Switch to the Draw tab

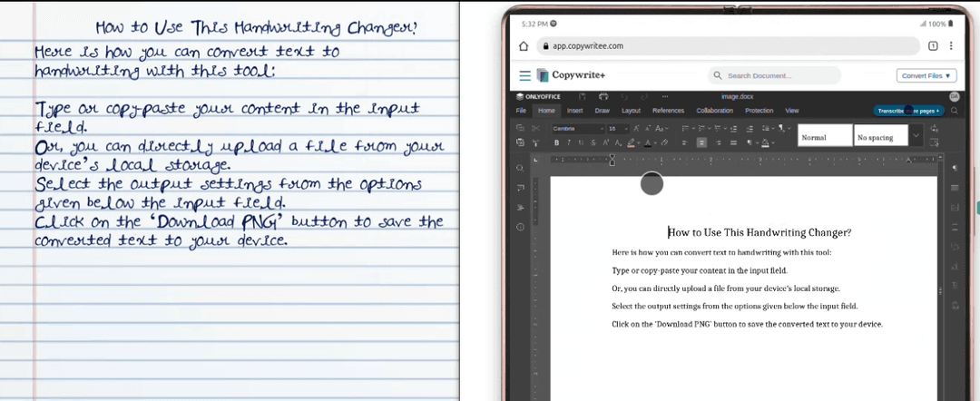(x=602, y=111)
